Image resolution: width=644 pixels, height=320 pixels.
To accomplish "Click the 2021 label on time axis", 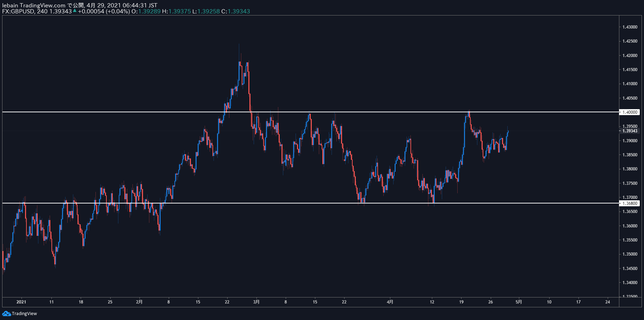I will 21,302.
